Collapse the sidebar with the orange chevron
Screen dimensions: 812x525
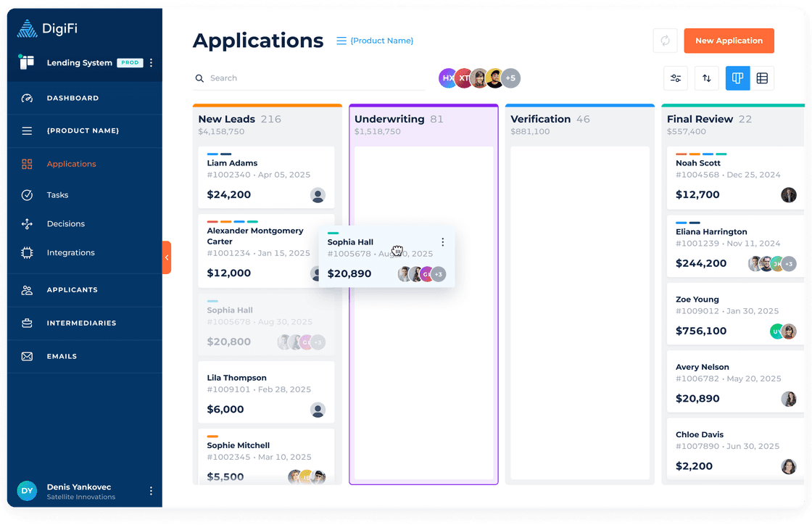pyautogui.click(x=166, y=257)
